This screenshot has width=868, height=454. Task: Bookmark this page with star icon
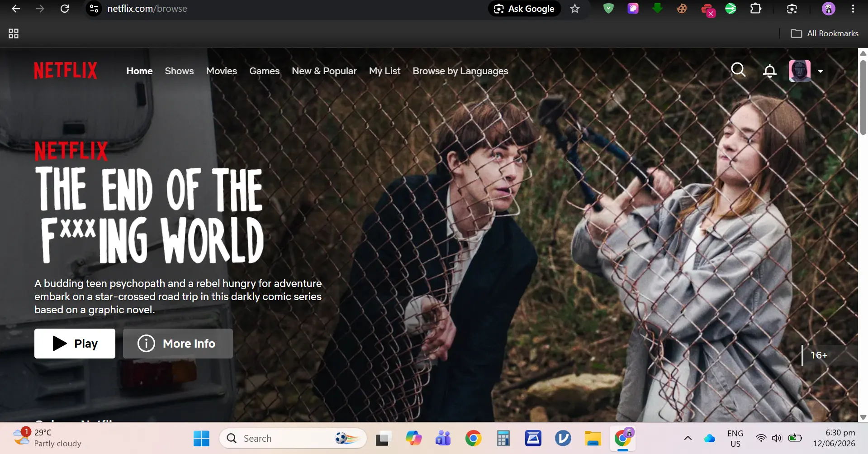(574, 9)
